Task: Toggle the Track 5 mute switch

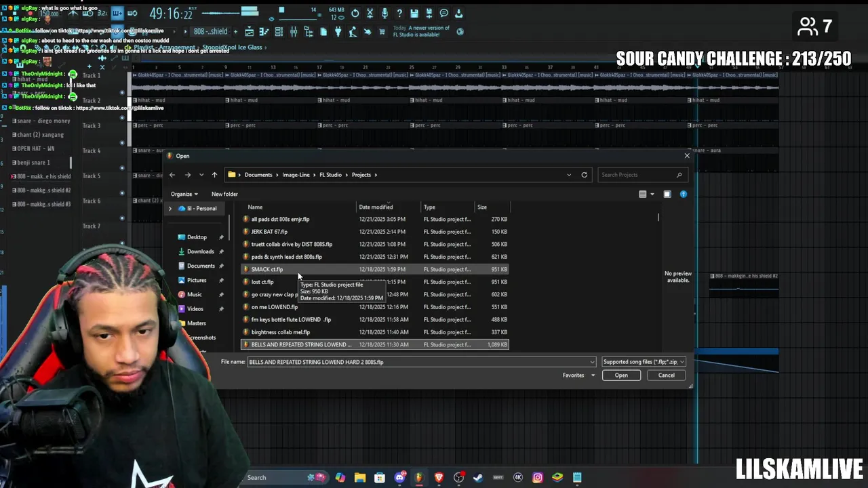Action: coord(122,193)
